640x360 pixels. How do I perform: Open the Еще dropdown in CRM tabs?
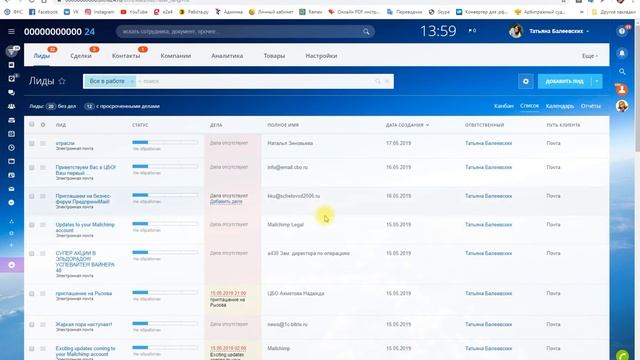(x=590, y=56)
